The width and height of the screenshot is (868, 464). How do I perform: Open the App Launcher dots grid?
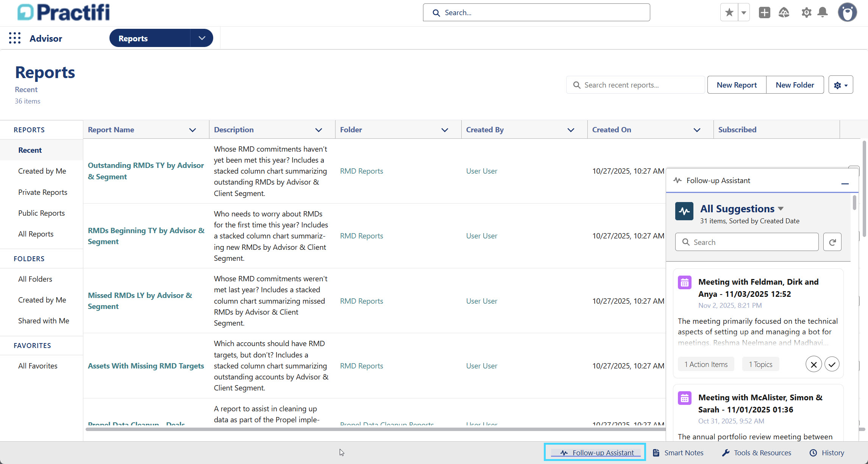[15, 38]
